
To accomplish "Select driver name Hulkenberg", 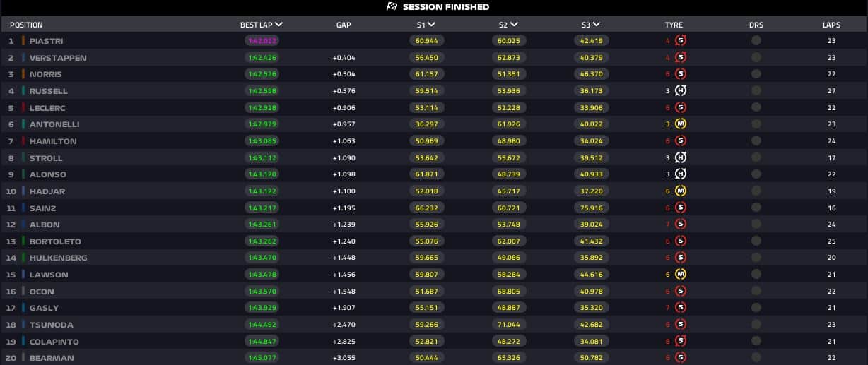I will pyautogui.click(x=59, y=258).
